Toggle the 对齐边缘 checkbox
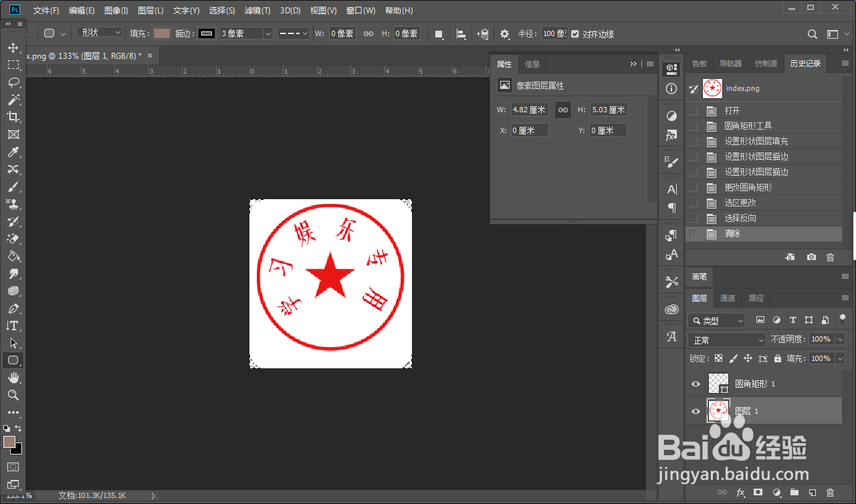Viewport: 856px width, 504px height. 575,33
